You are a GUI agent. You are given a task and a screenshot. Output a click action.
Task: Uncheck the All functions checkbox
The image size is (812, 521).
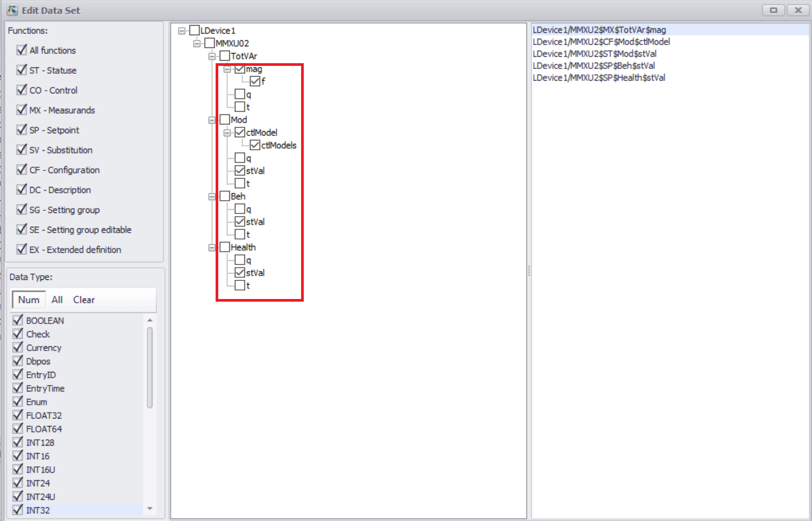tap(22, 50)
